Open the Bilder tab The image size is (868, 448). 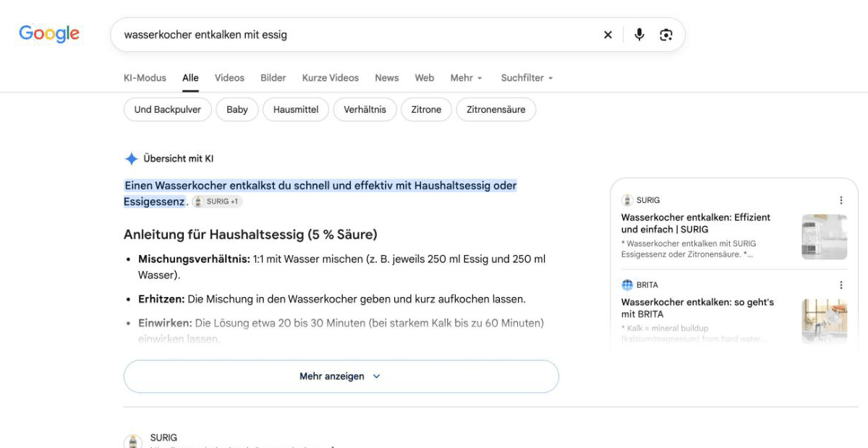coord(273,78)
